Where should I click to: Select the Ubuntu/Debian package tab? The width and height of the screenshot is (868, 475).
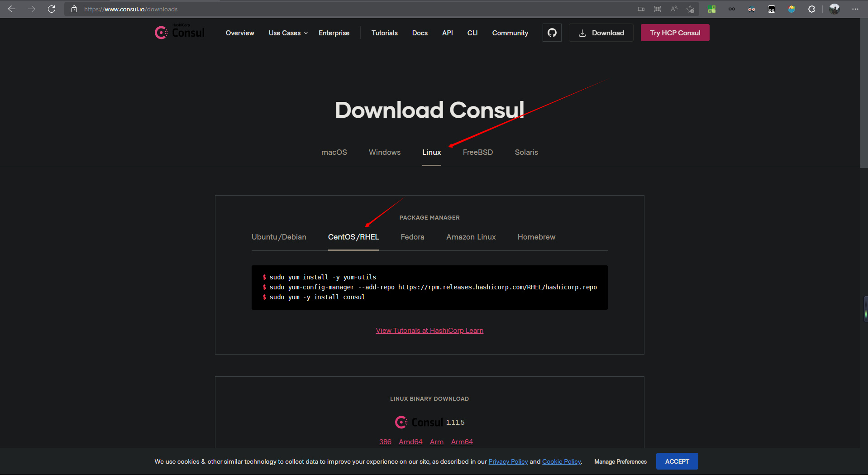[279, 237]
